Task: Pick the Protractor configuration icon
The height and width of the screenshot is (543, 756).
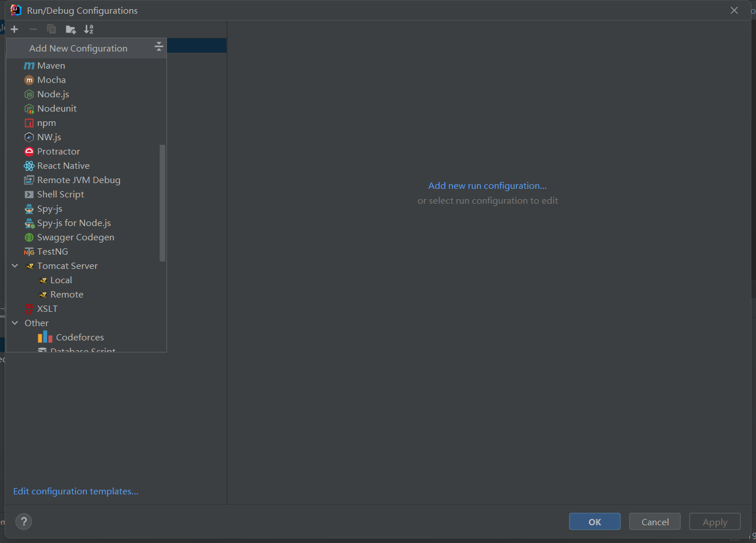Action: click(x=29, y=152)
